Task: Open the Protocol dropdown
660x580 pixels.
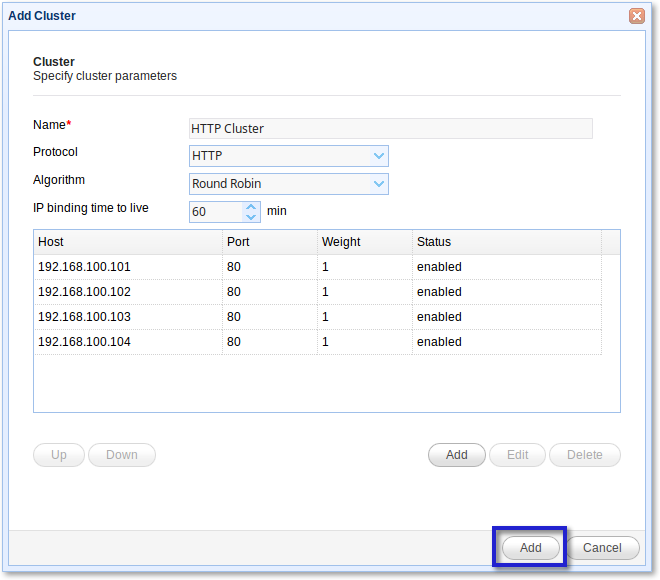Action: pos(378,156)
